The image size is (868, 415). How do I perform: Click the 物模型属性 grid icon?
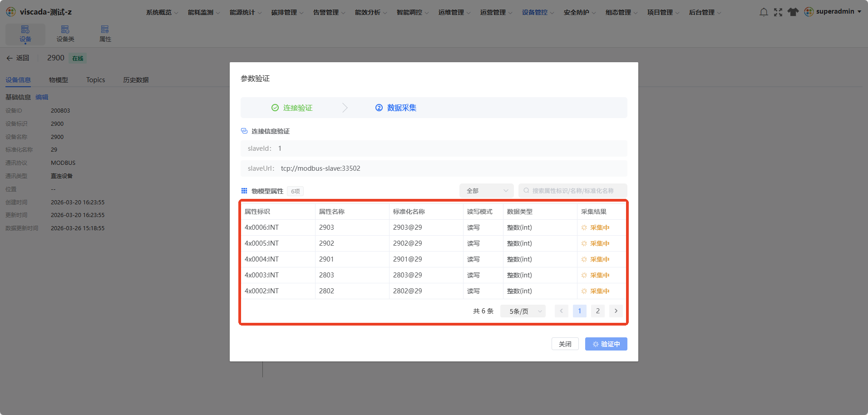[x=244, y=191]
